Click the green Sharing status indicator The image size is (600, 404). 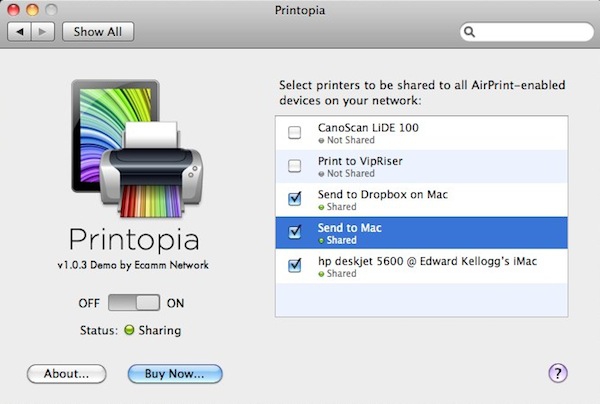click(129, 330)
